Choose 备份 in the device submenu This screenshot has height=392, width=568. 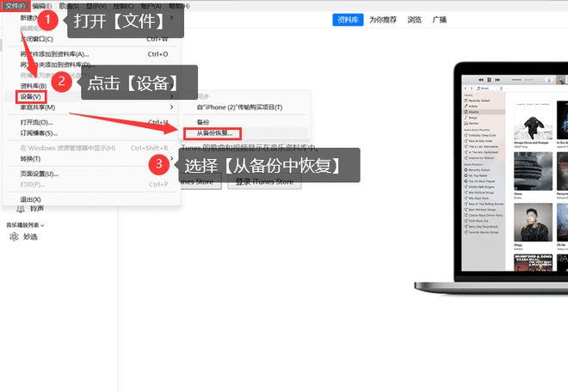point(203,122)
